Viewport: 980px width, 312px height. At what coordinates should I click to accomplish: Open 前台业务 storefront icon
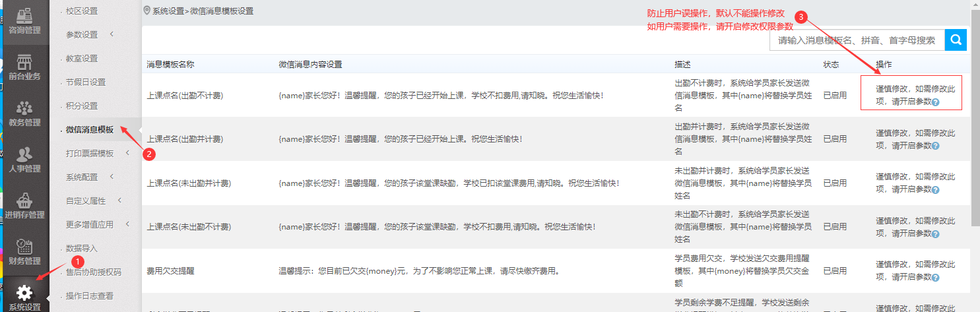(24, 61)
